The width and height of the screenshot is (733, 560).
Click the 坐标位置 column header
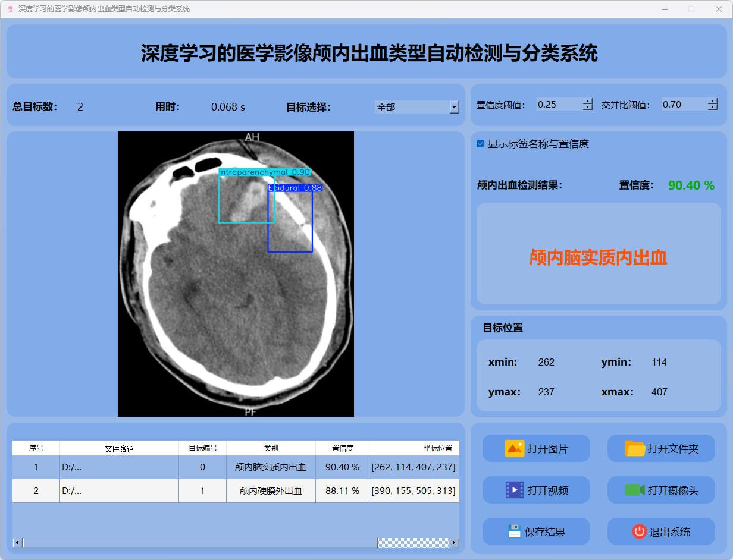coord(414,448)
